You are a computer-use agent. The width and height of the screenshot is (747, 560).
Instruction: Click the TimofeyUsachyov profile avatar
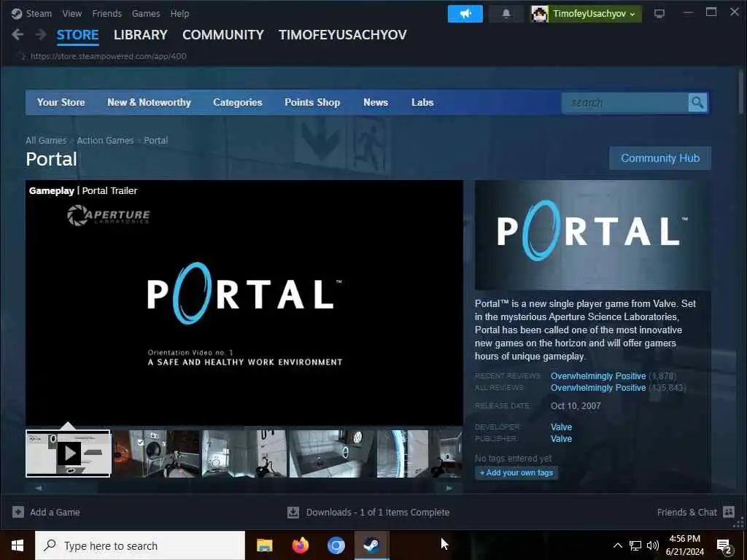click(539, 14)
